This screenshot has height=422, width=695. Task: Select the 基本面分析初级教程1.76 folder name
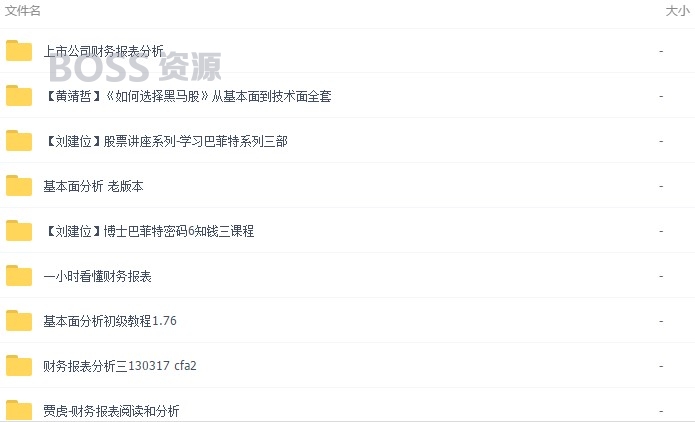click(110, 321)
